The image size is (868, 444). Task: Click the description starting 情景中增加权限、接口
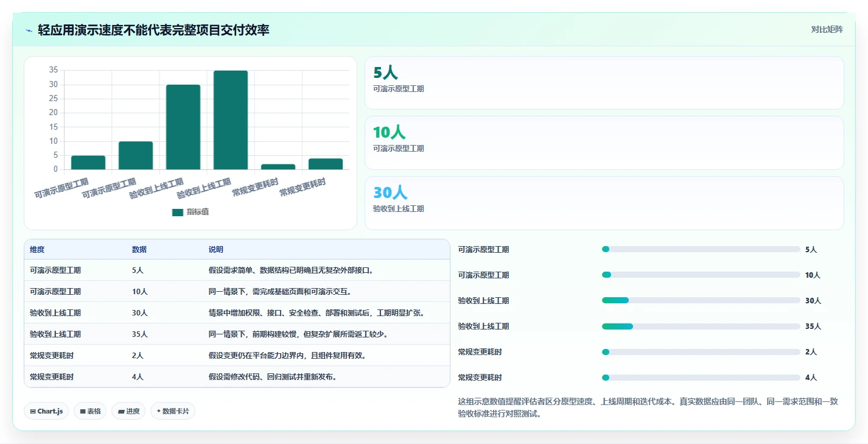point(317,313)
